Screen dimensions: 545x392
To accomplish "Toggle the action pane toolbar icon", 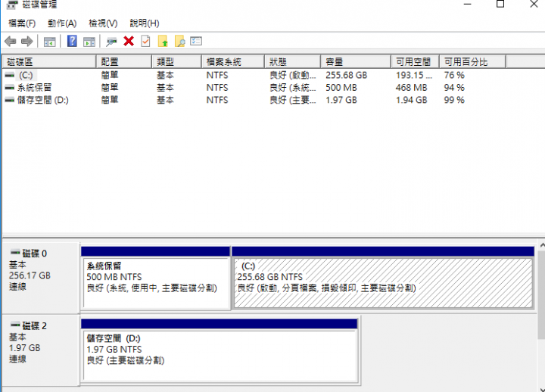I will (89, 42).
